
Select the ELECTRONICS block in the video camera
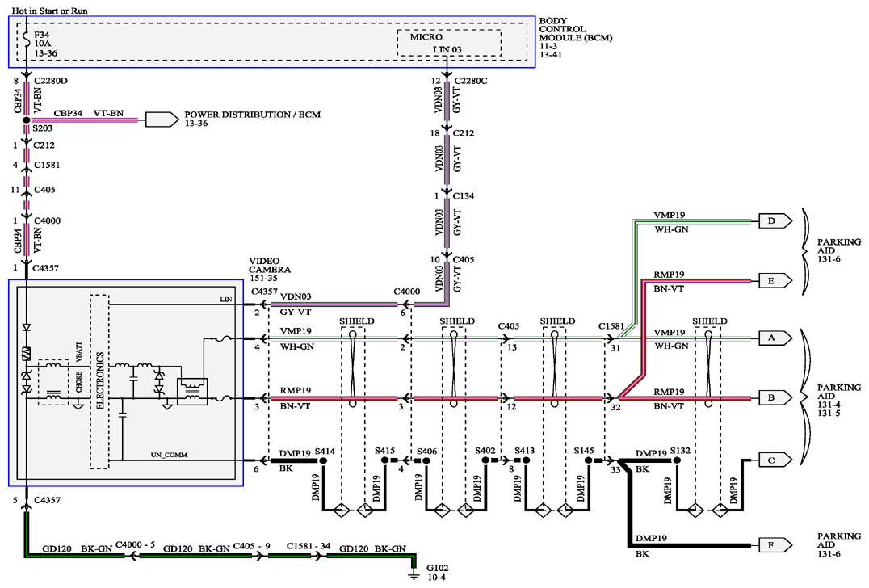pyautogui.click(x=100, y=381)
